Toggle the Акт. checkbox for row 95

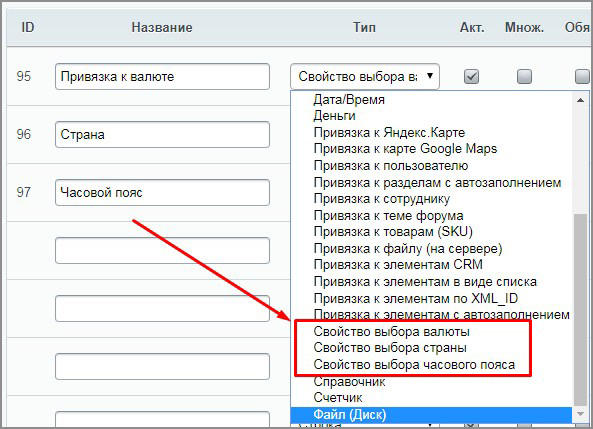[x=471, y=76]
